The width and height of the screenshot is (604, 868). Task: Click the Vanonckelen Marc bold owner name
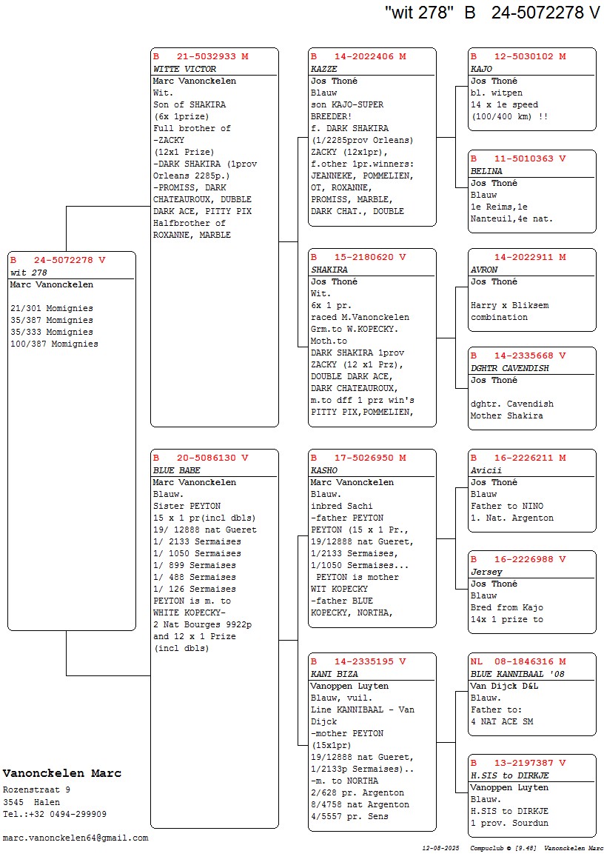tap(62, 773)
